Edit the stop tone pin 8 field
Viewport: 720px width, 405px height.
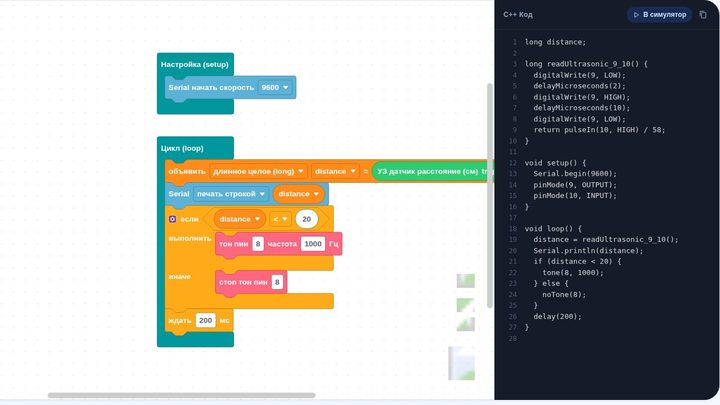(277, 282)
